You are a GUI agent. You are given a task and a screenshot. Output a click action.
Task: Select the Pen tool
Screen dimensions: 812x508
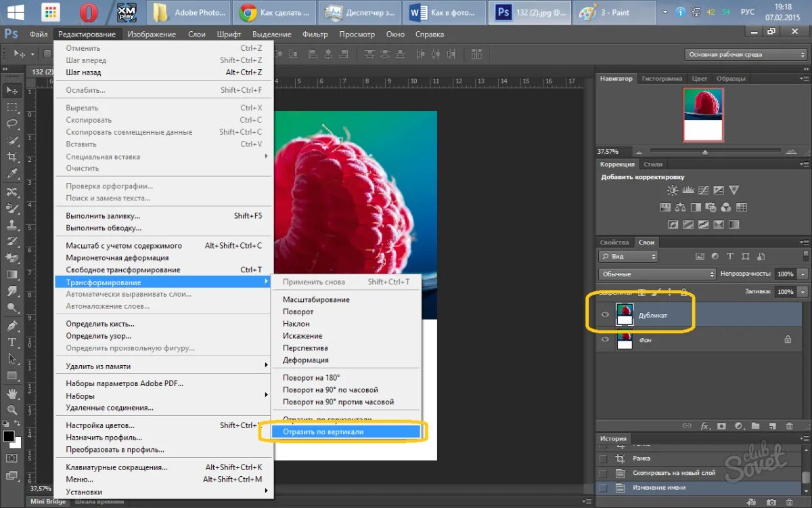[x=12, y=326]
